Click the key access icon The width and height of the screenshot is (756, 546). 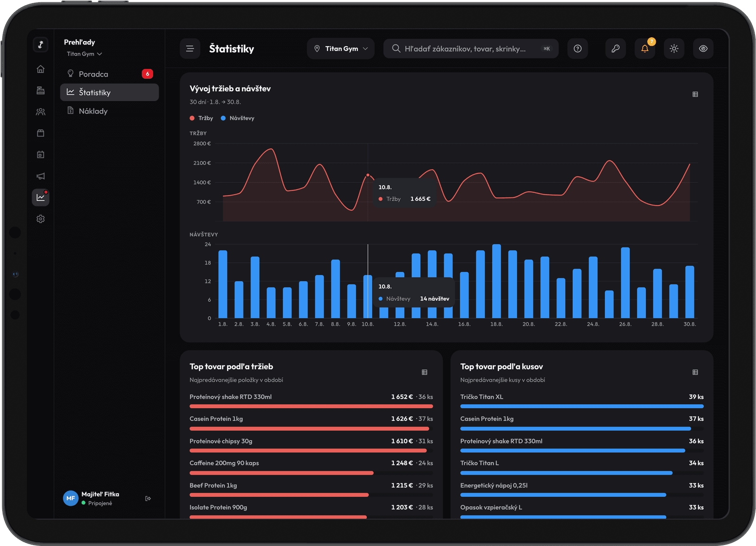coord(616,49)
